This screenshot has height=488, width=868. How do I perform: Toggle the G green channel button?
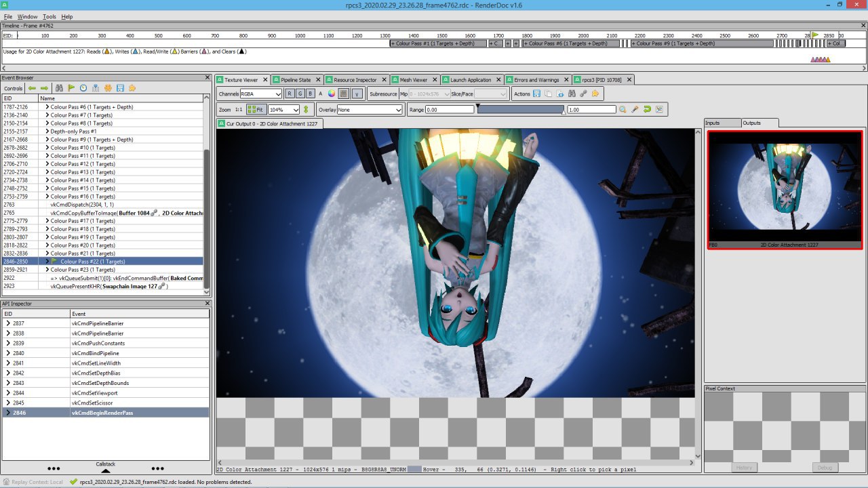click(300, 94)
